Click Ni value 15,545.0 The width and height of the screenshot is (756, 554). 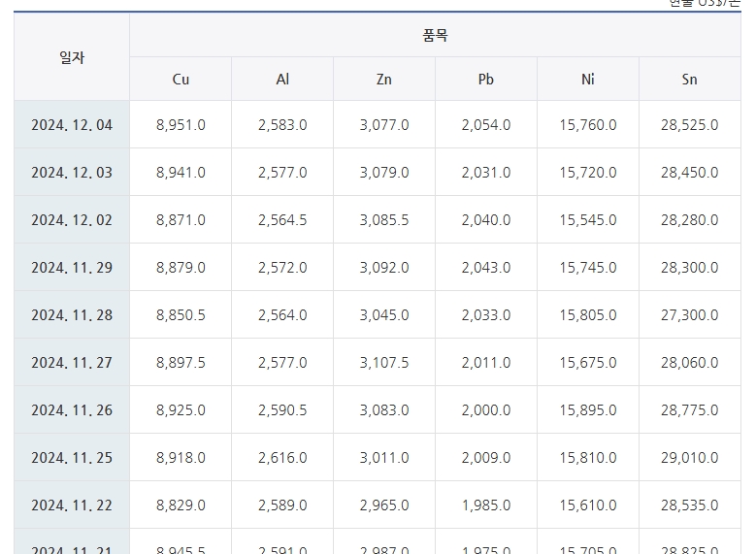pos(588,220)
